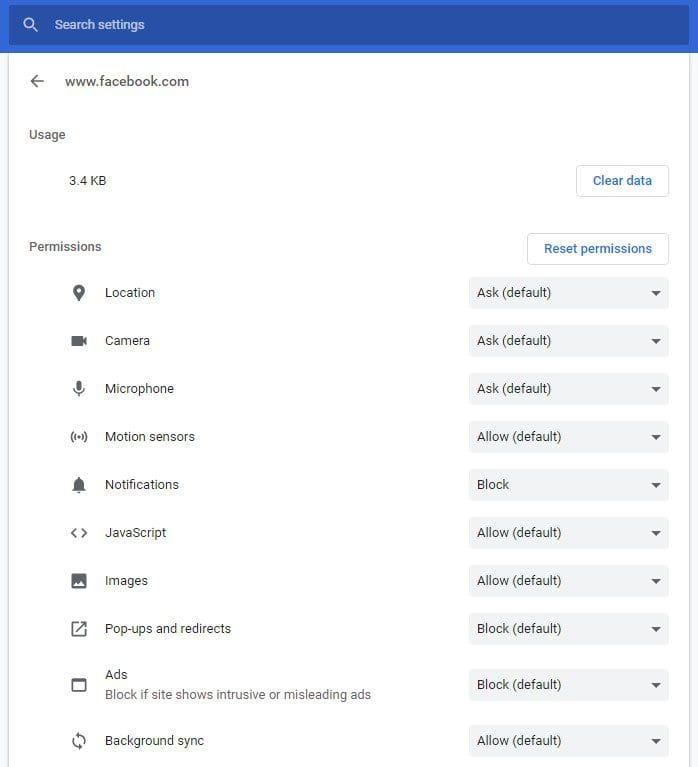Click the search magnifier icon
698x767 pixels.
pos(30,24)
